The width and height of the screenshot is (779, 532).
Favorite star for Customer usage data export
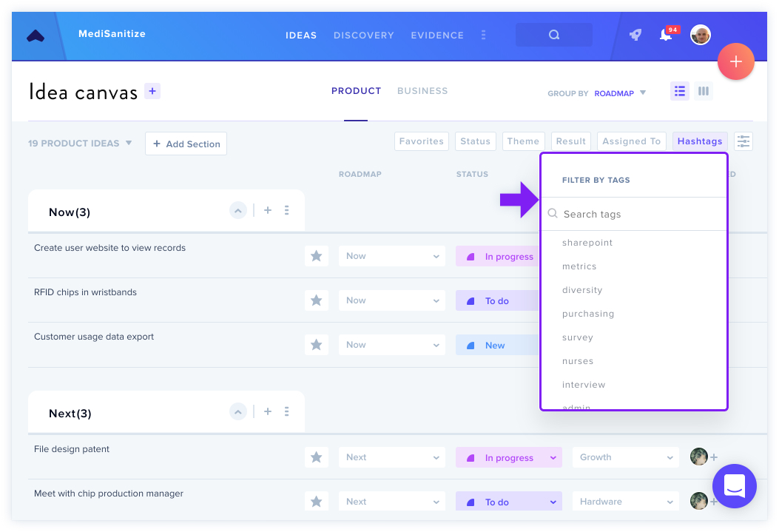(x=317, y=345)
